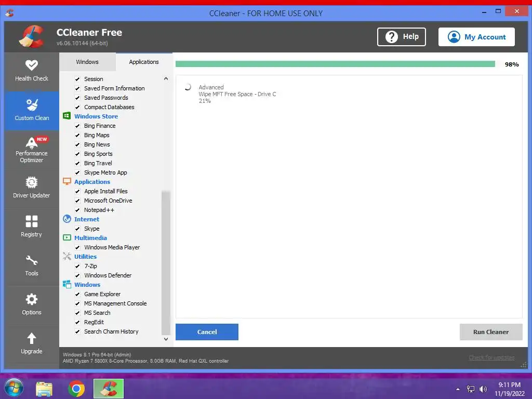Image resolution: width=532 pixels, height=399 pixels.
Task: Toggle the Notepad++ checkbox
Action: (x=77, y=210)
